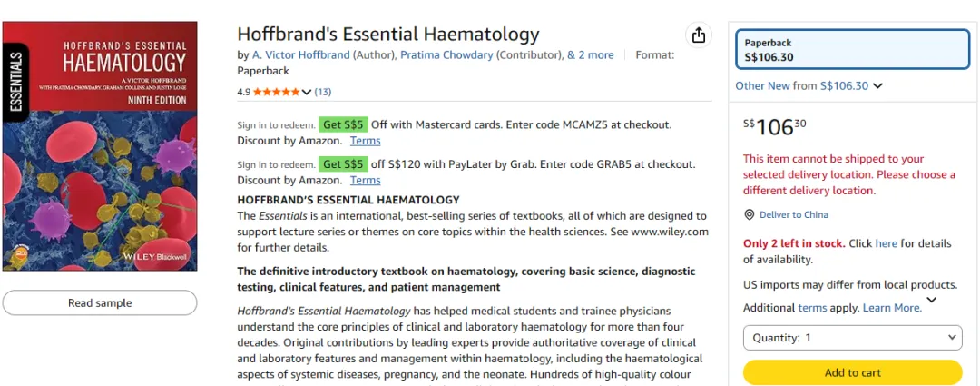Open the Quantity dropdown
Screen dimensions: 980x386
(852, 338)
